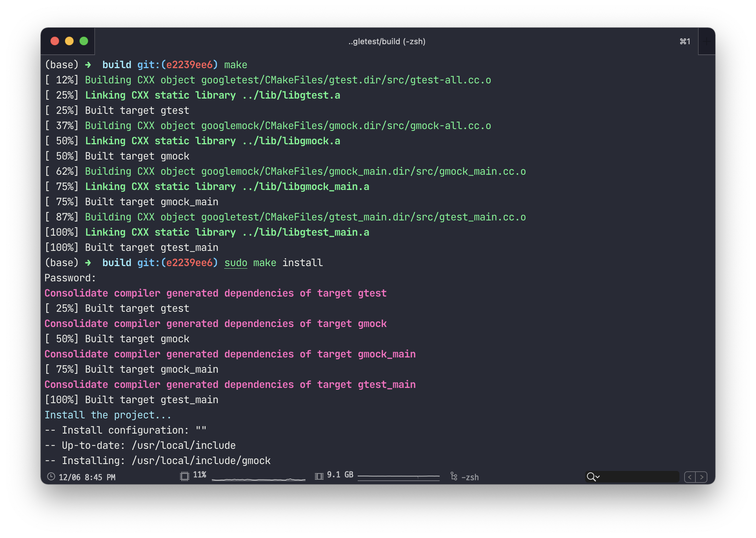Click the underlined sudo command text
Image resolution: width=756 pixels, height=538 pixels.
pos(236,262)
